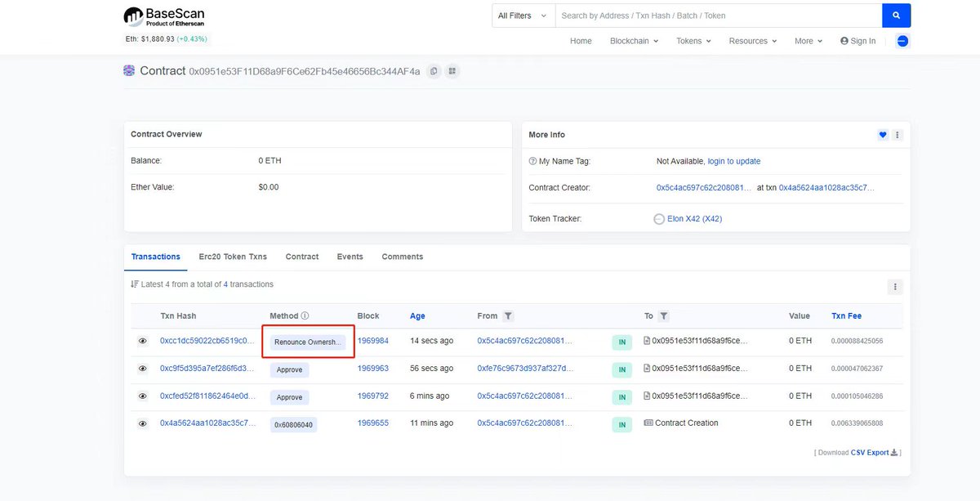Focus the address search input field

click(719, 16)
